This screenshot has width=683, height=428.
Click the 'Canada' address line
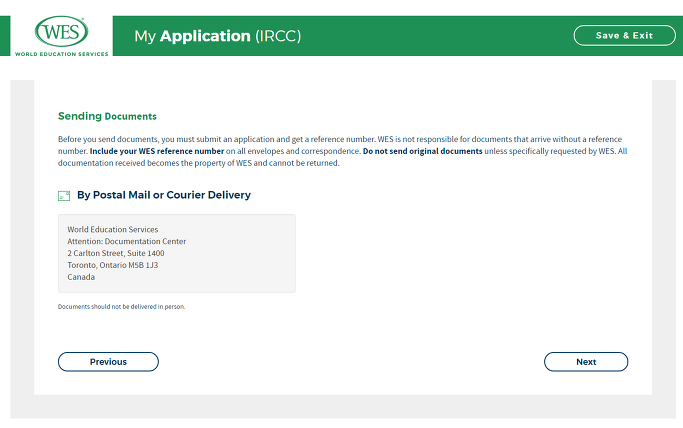coord(81,277)
